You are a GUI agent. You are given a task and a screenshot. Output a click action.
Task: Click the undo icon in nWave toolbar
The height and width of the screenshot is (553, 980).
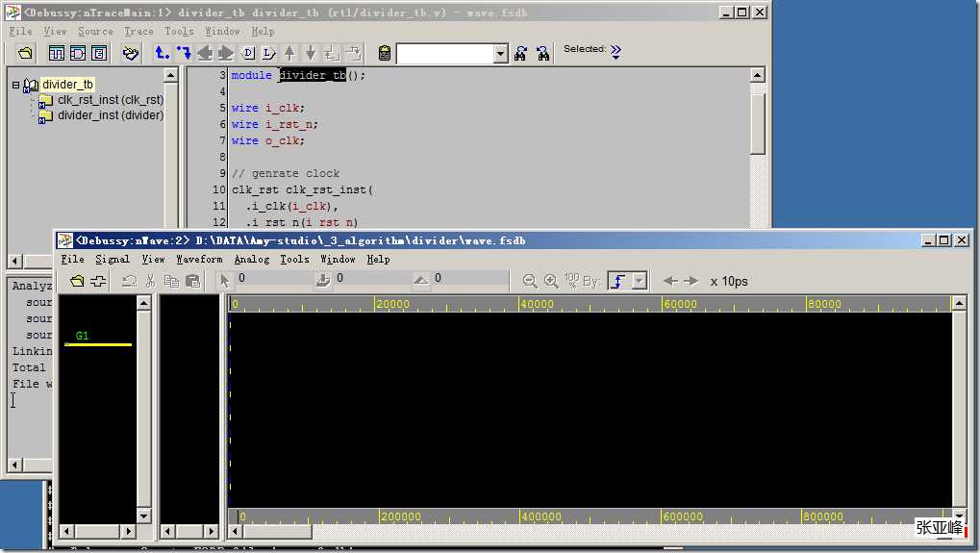point(130,281)
